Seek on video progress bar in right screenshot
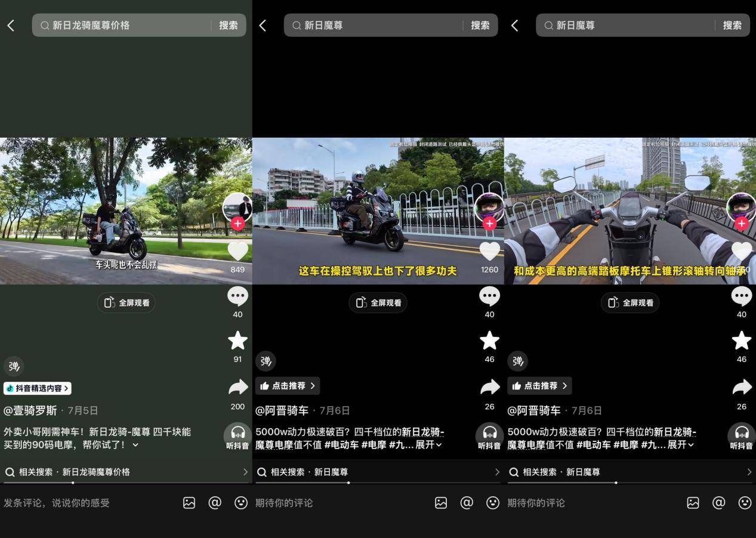This screenshot has width=756, height=538. point(630,483)
